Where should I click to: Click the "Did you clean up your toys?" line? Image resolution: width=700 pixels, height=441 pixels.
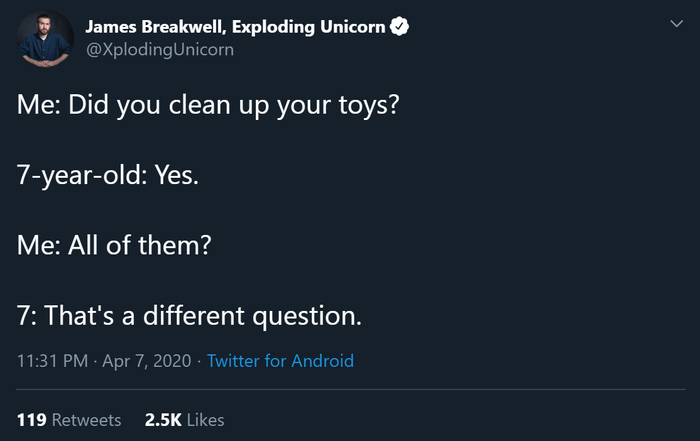point(233,106)
